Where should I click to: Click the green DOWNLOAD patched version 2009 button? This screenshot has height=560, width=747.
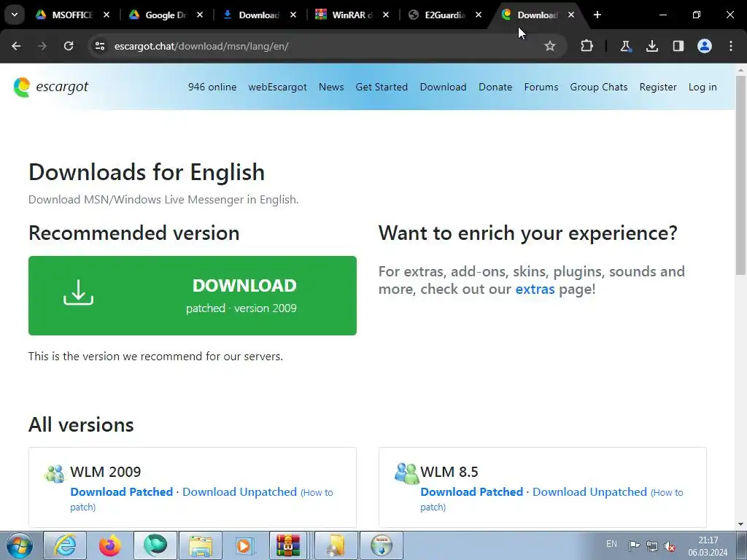click(193, 296)
